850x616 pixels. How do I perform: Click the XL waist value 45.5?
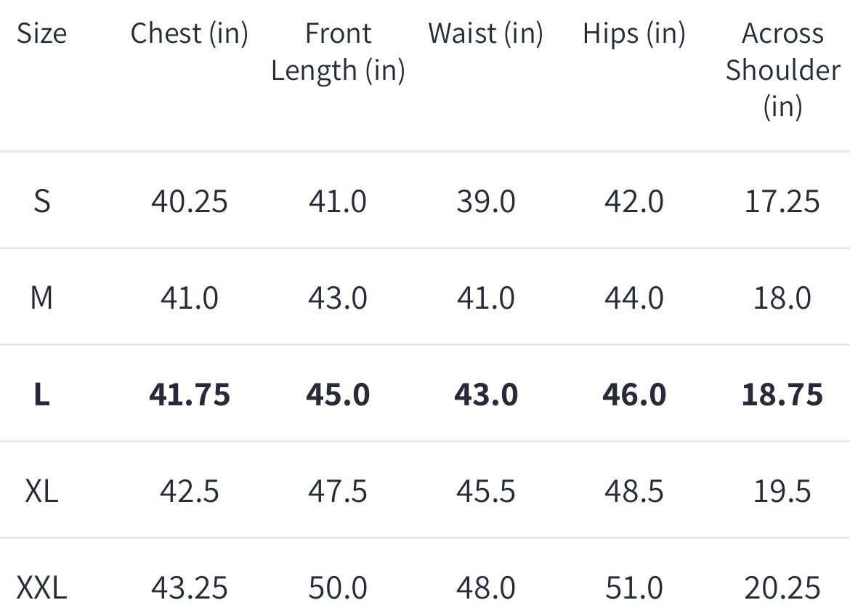point(486,492)
